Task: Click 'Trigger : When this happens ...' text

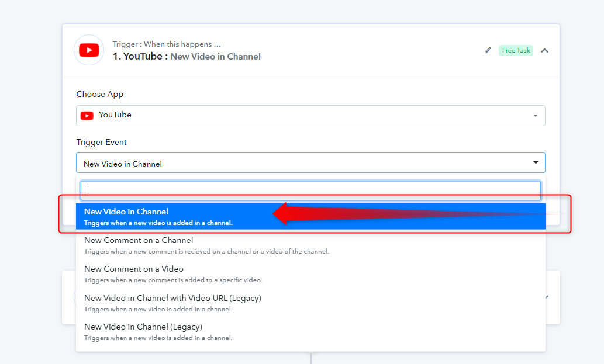Action: click(x=167, y=44)
